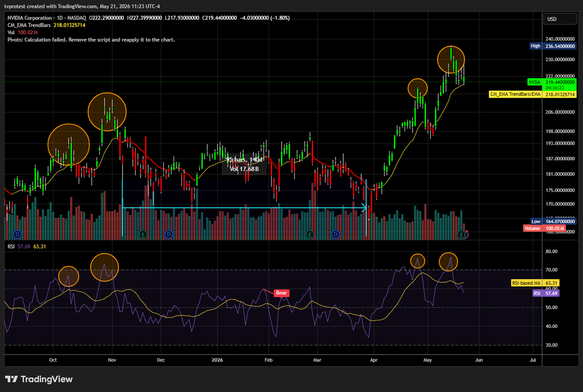Click the Jun label on the time axis

479,360
